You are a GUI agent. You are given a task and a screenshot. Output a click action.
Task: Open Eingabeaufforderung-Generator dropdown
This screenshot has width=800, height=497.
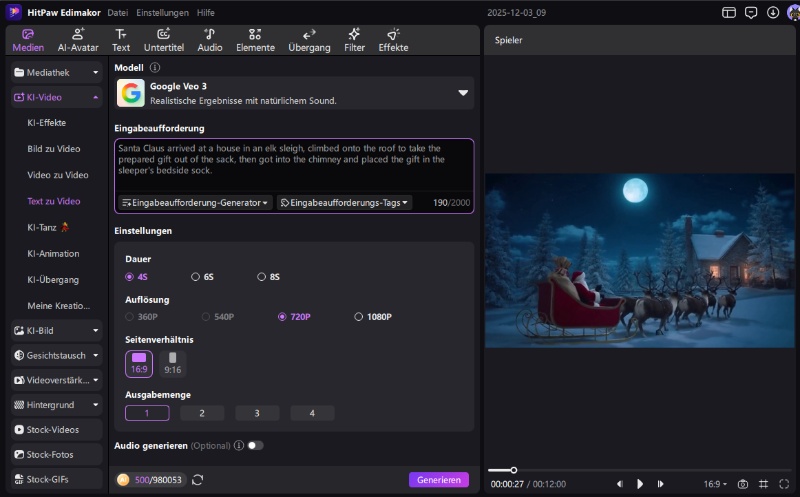(x=195, y=203)
